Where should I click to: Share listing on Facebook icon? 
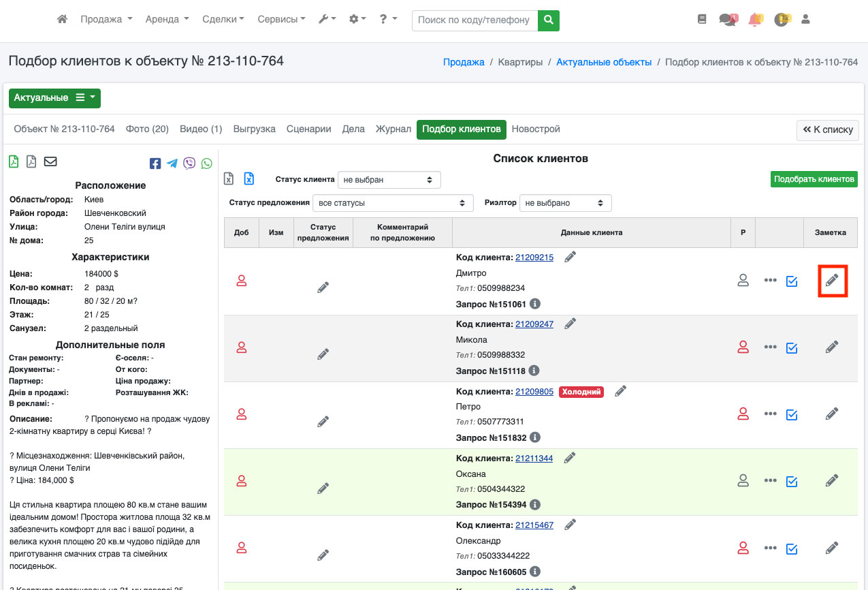pyautogui.click(x=155, y=164)
